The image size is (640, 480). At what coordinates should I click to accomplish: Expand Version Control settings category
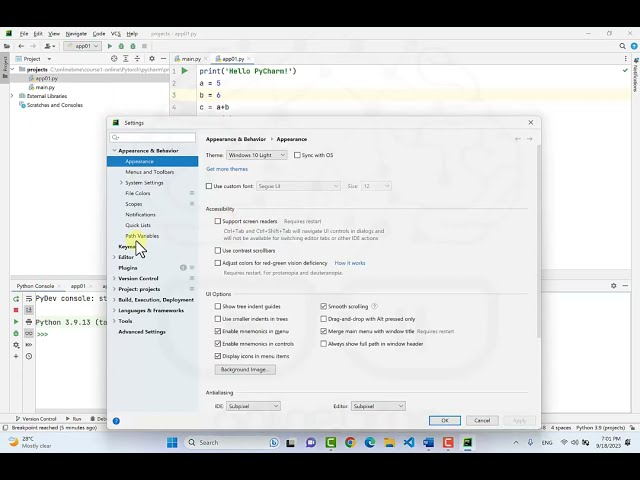114,278
